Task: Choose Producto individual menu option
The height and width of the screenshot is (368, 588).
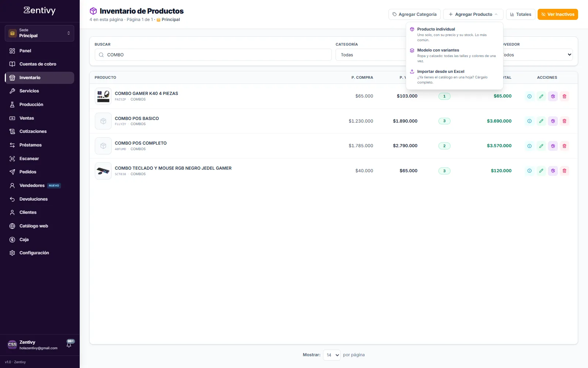Action: coord(454,34)
